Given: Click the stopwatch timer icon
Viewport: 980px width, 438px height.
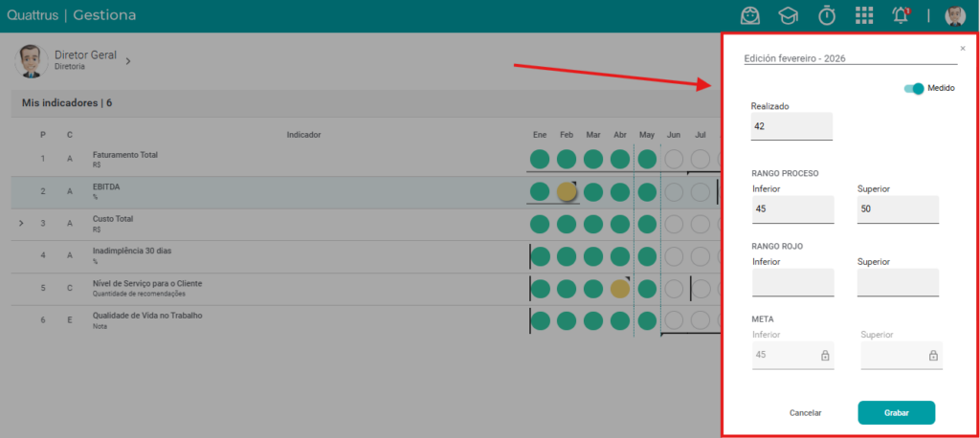Looking at the screenshot, I should click(827, 15).
